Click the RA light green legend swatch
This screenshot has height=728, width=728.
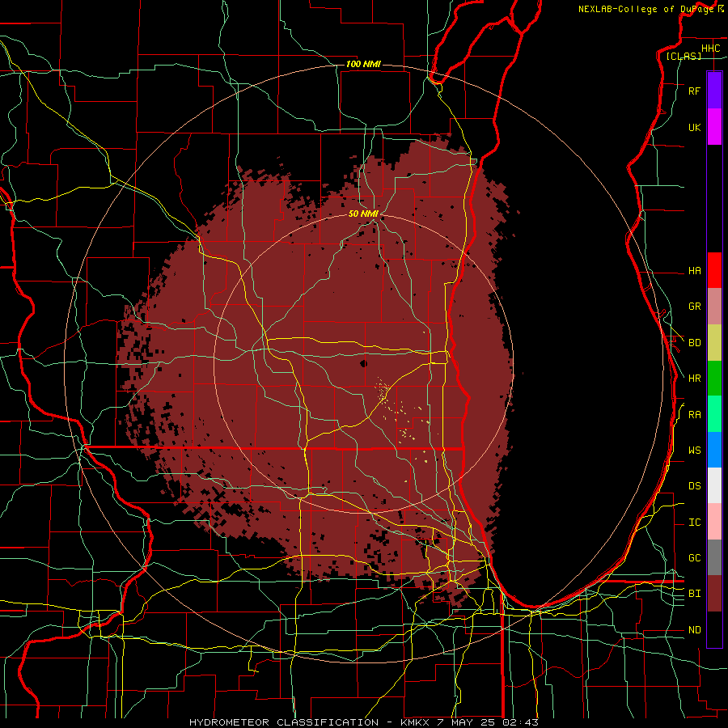714,414
